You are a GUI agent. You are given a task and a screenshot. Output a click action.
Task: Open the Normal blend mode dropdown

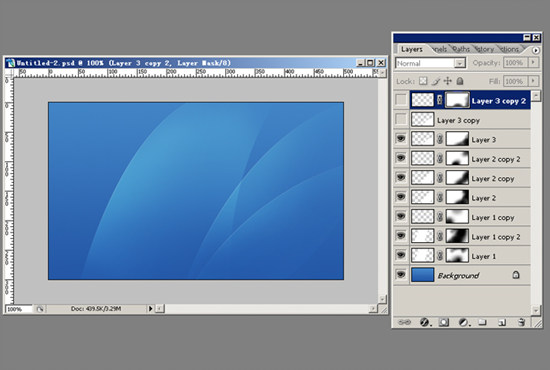(430, 63)
